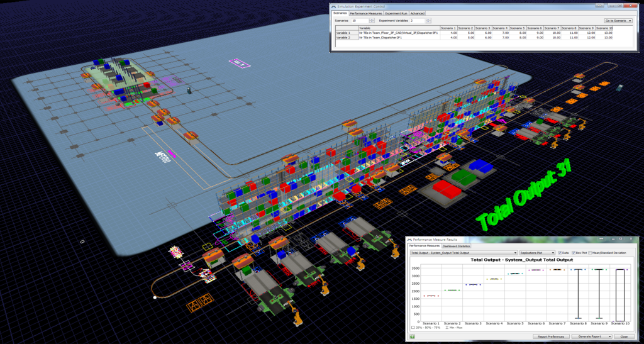Open the Advanced tab

[418, 14]
